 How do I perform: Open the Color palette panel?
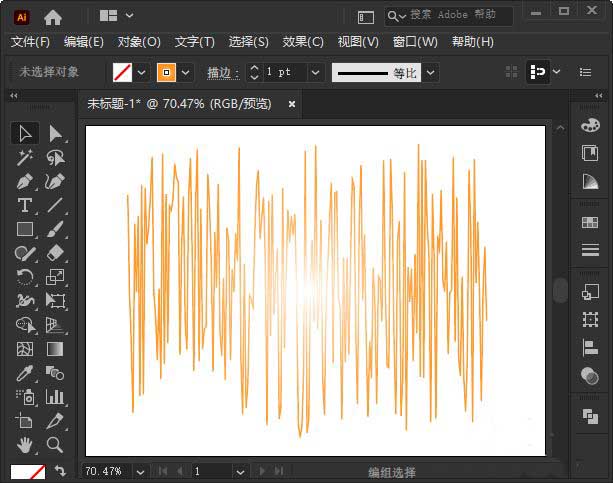click(590, 127)
